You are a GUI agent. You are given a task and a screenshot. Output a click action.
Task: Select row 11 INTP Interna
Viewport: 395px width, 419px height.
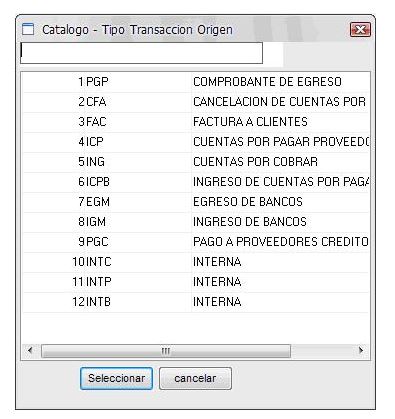pos(196,282)
